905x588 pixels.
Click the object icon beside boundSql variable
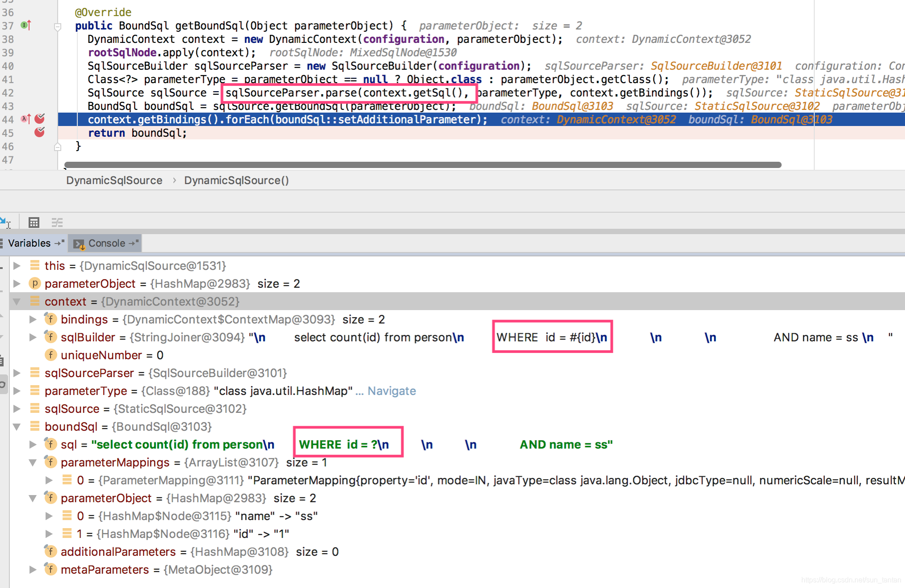click(x=34, y=426)
